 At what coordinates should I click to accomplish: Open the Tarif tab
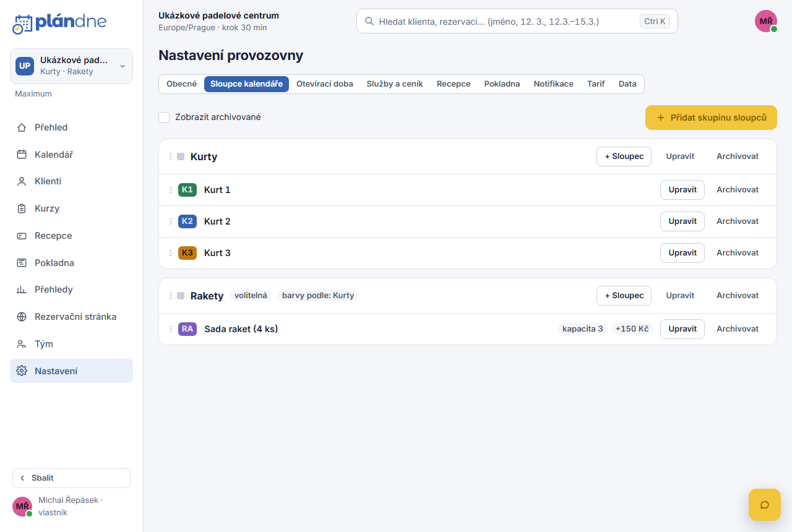596,84
